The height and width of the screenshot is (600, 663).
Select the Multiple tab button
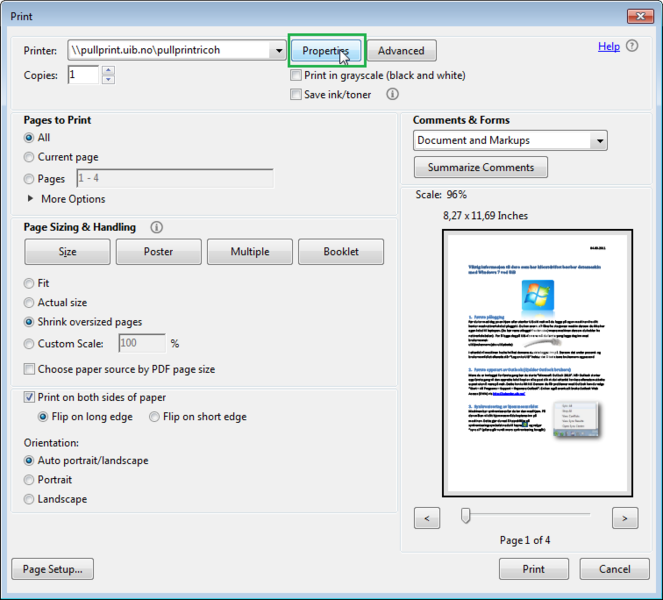[250, 252]
